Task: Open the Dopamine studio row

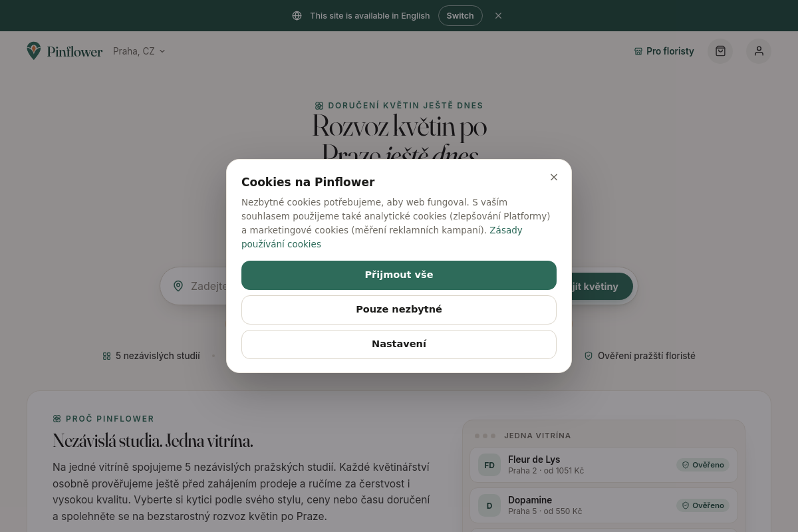Action: pos(604,505)
